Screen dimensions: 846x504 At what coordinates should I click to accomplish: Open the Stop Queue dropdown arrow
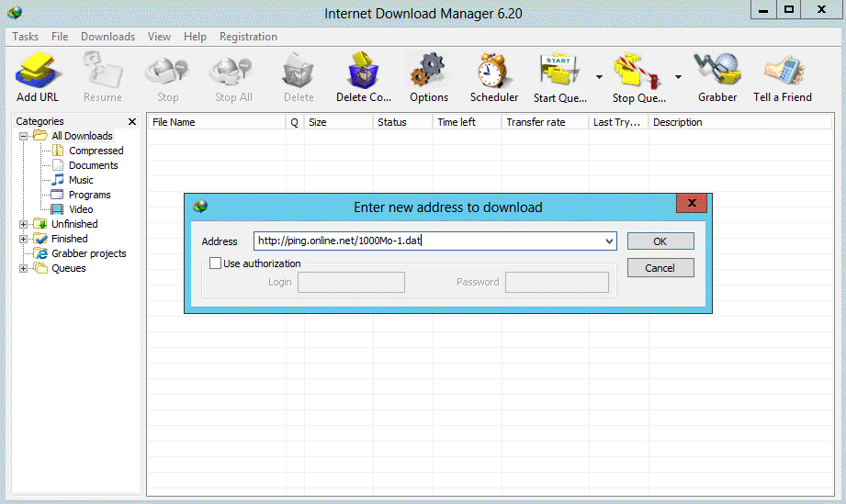[x=678, y=77]
